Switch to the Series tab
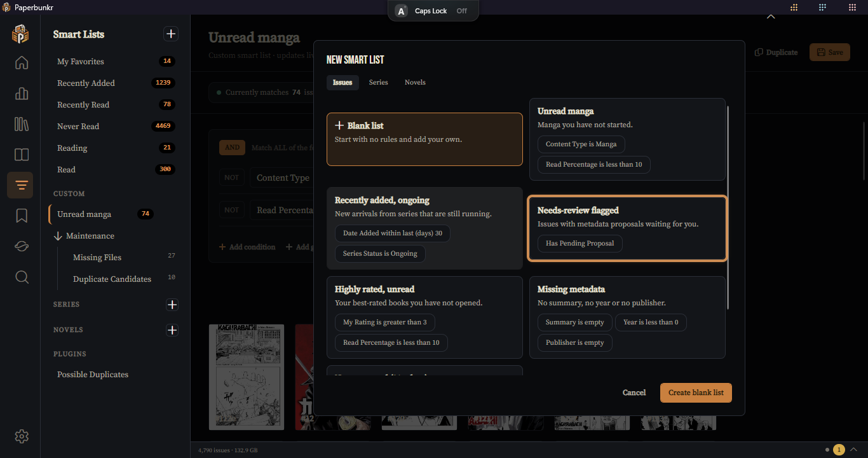Viewport: 868px width, 458px height. pos(378,83)
